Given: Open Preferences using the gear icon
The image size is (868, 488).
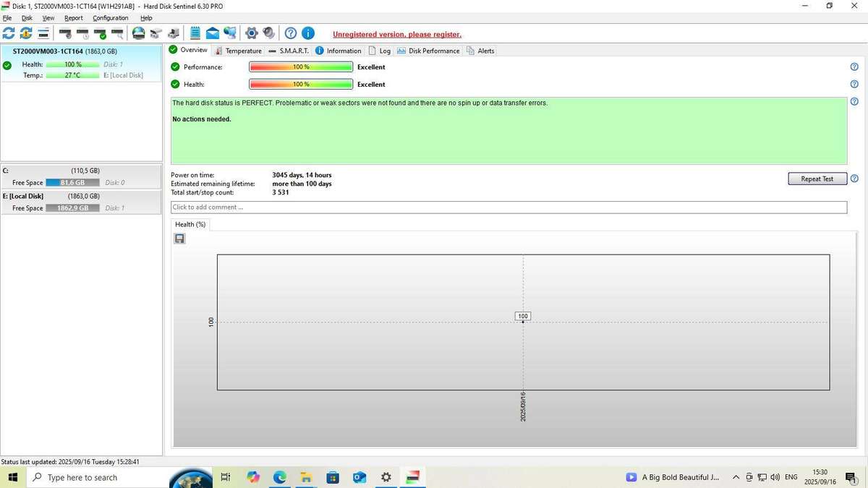Looking at the screenshot, I should (x=250, y=33).
